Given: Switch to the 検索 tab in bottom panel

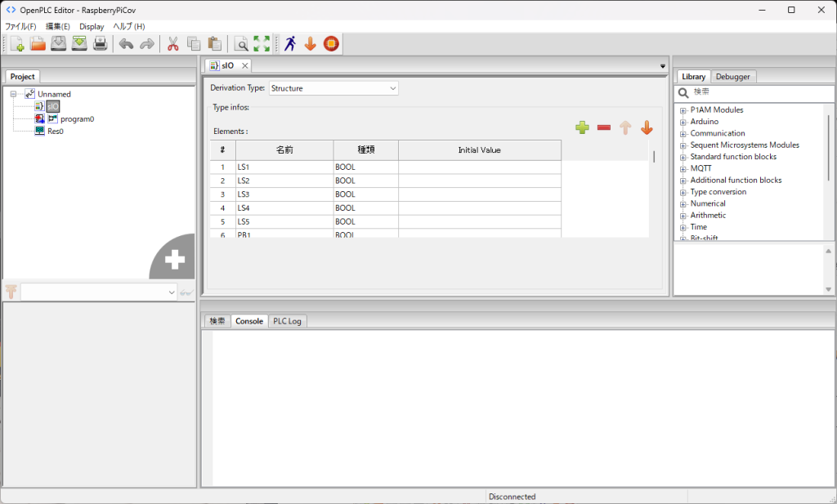Looking at the screenshot, I should [217, 321].
